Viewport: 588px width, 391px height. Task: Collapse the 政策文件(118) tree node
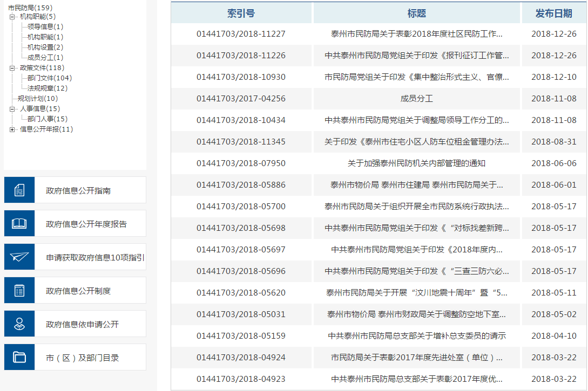point(12,68)
